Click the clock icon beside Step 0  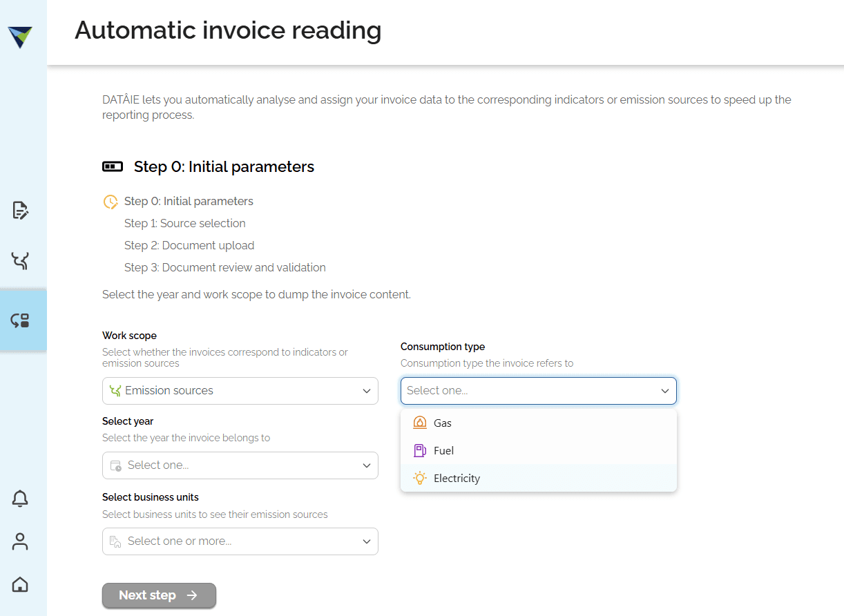(x=111, y=202)
